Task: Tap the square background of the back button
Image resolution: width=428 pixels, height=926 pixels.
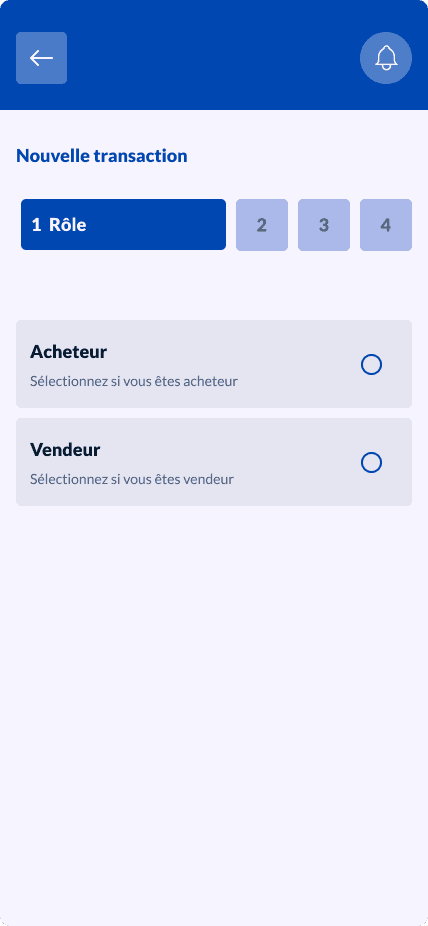Action: 41,58
